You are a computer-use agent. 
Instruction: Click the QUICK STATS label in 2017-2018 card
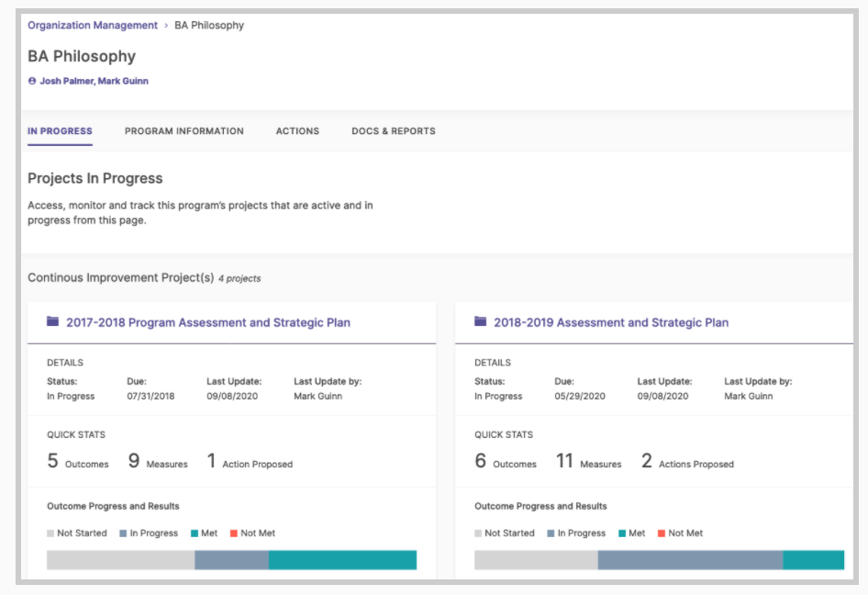(x=76, y=435)
